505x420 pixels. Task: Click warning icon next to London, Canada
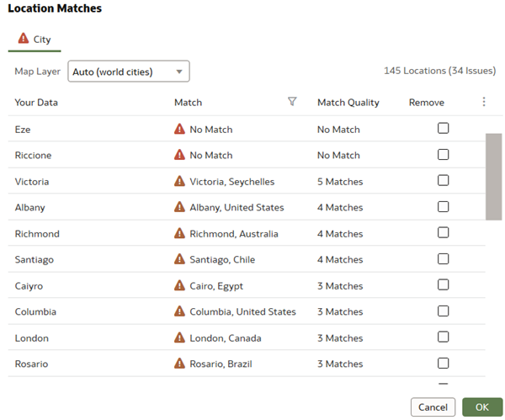coord(179,338)
